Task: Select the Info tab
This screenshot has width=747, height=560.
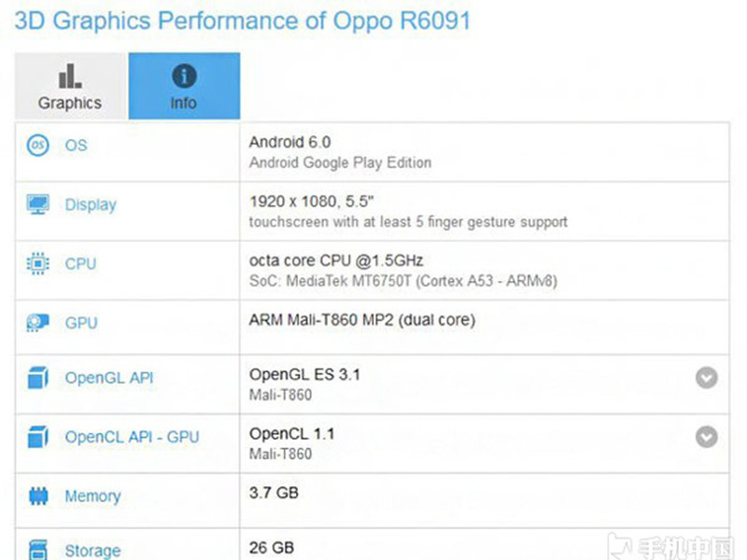Action: 184,86
